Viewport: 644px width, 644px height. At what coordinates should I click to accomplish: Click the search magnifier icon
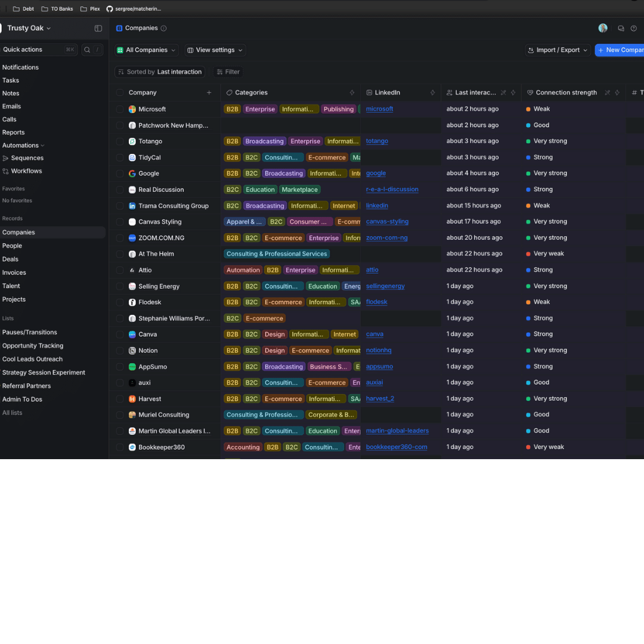[87, 49]
